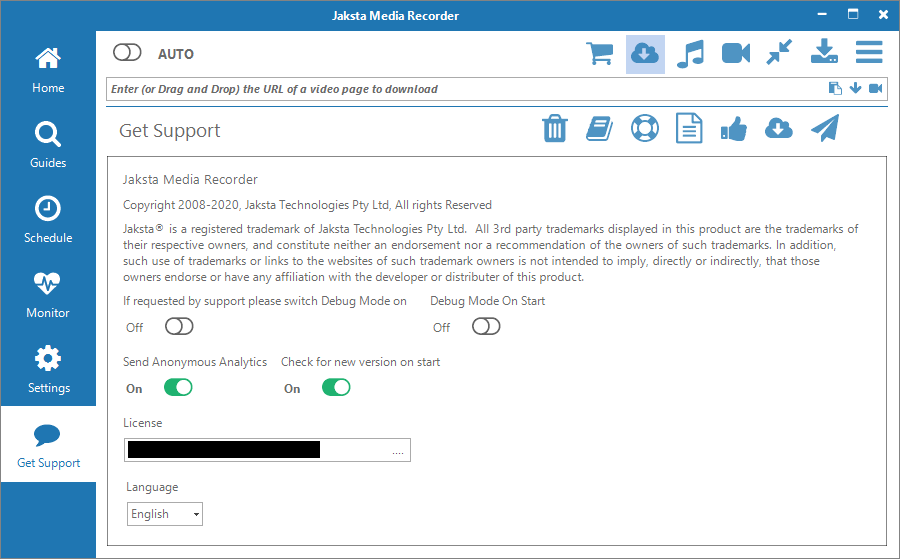Click the download arrow in URL bar

click(855, 88)
